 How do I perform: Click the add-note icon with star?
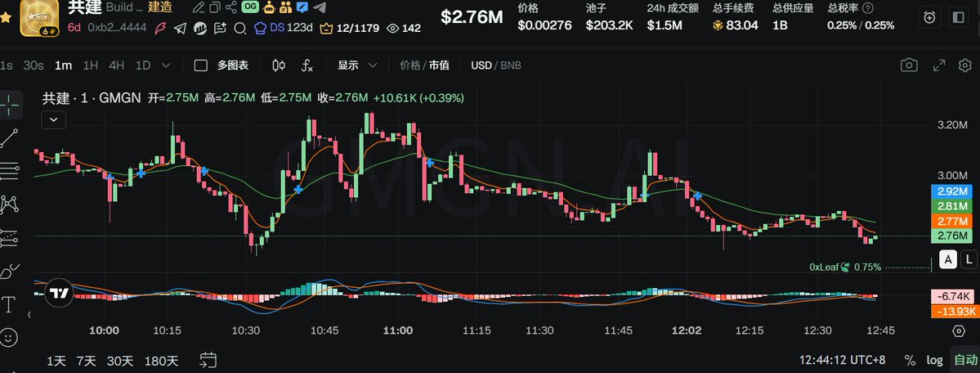[x=220, y=28]
